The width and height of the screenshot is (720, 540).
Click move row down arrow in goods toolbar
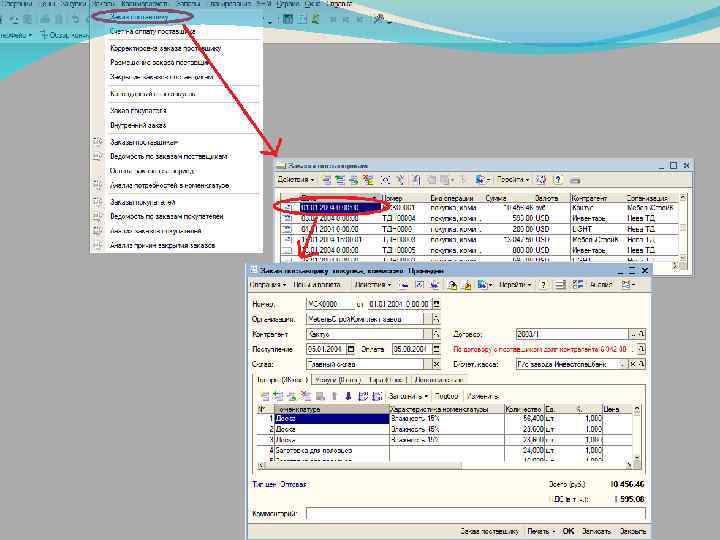(348, 396)
